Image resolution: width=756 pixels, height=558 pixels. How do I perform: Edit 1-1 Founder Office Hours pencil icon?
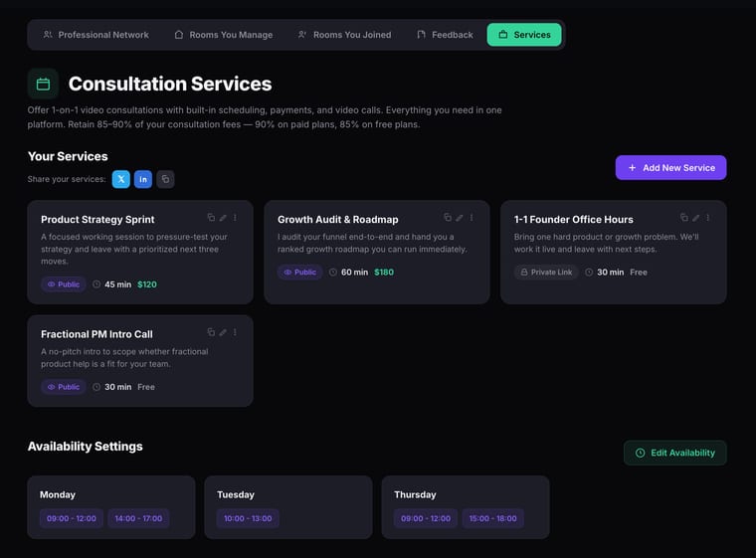pos(695,218)
